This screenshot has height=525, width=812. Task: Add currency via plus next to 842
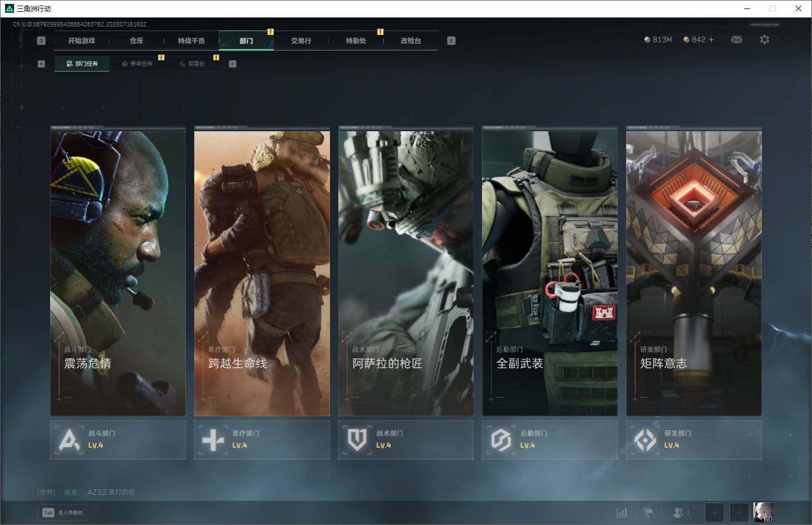tap(711, 39)
